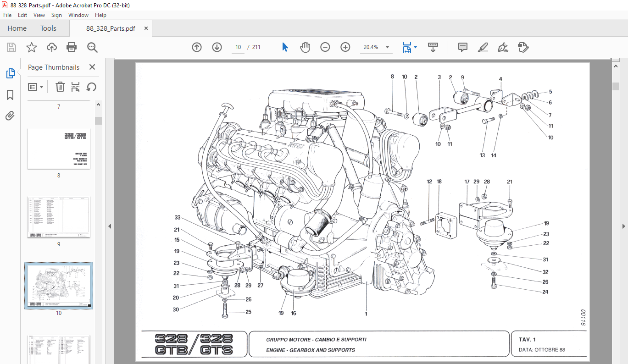Open the View menu
The image size is (628, 364).
click(x=39, y=15)
